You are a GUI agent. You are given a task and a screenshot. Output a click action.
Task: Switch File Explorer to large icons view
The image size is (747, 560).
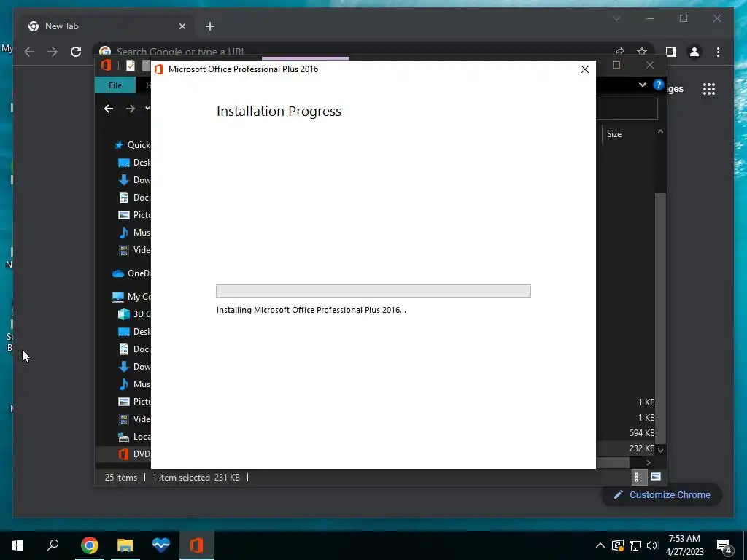656,477
